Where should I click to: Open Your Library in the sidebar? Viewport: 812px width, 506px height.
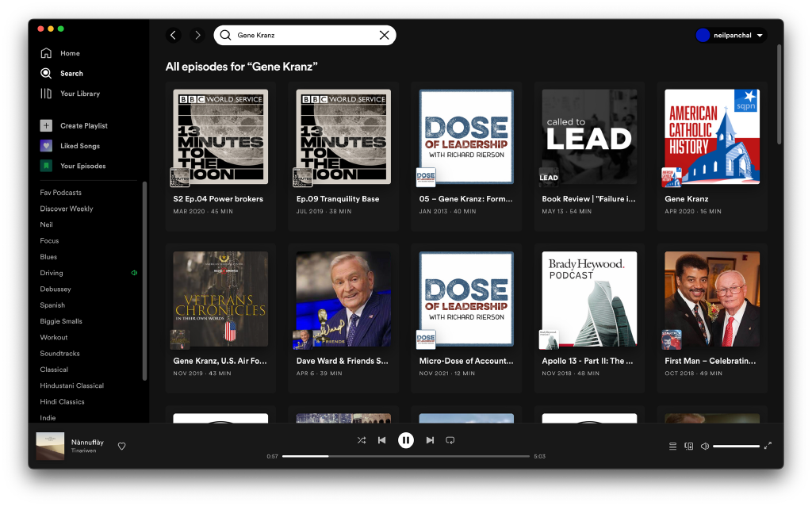click(x=80, y=94)
